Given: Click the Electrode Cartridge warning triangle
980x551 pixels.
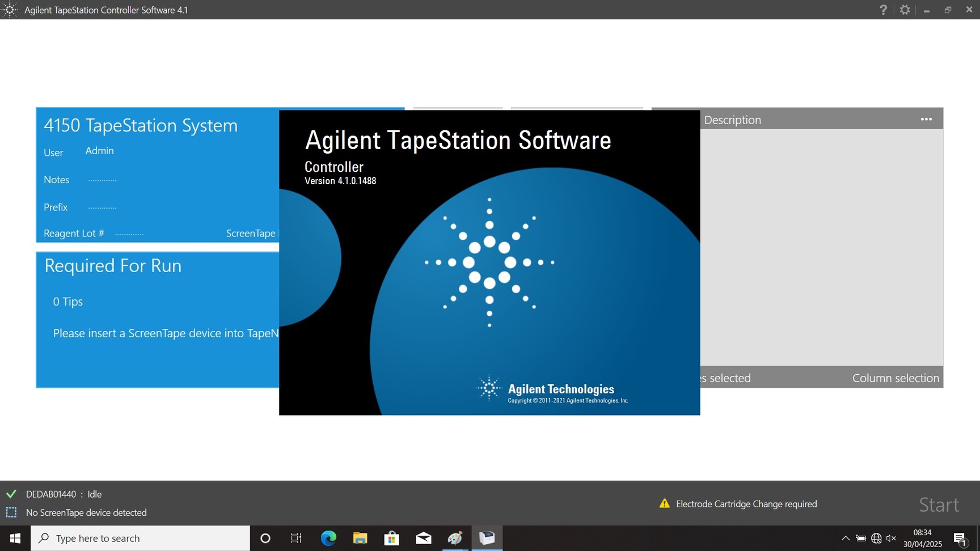Looking at the screenshot, I should point(664,503).
